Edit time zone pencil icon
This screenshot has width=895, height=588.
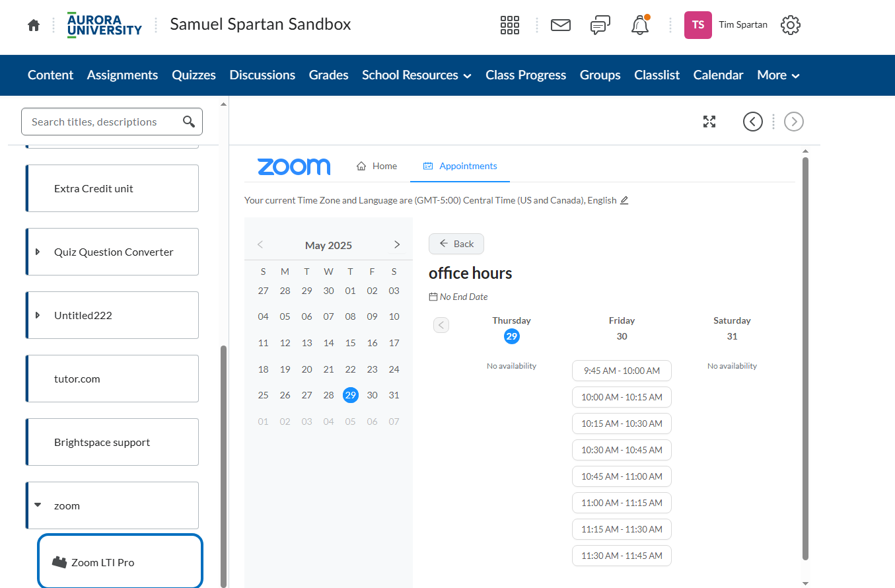point(624,200)
